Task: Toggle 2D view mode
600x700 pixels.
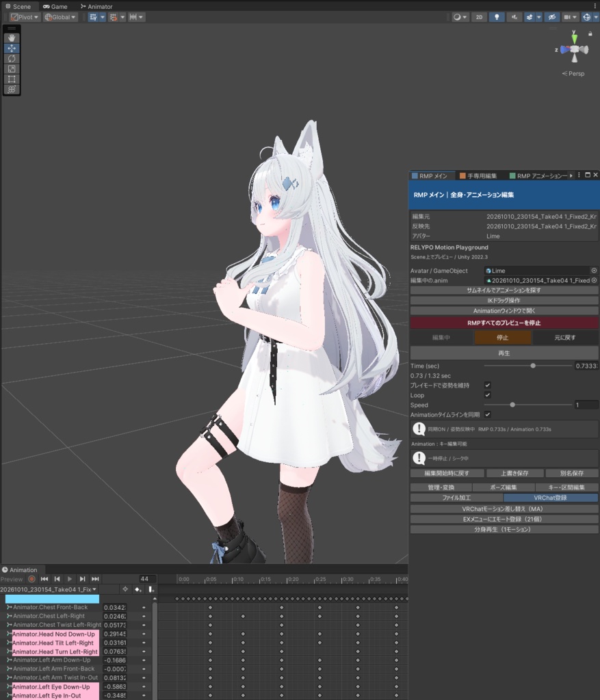Action: point(479,17)
